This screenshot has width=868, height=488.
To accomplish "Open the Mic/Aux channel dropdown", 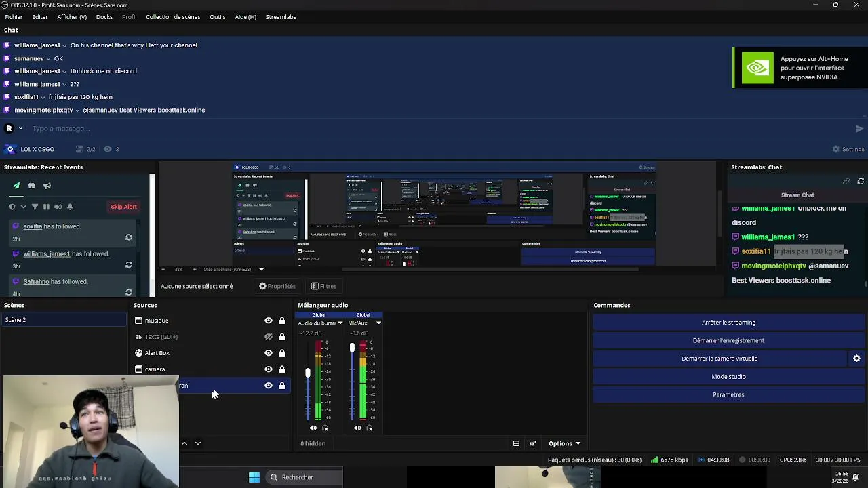I will (378, 323).
